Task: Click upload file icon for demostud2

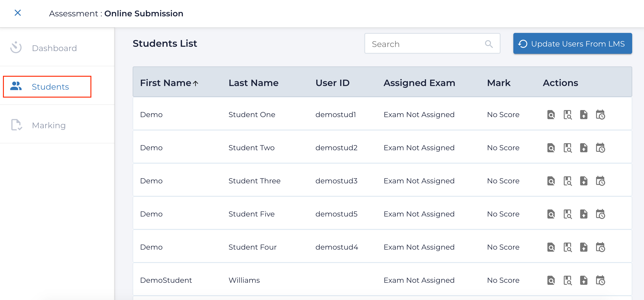Action: [x=584, y=148]
